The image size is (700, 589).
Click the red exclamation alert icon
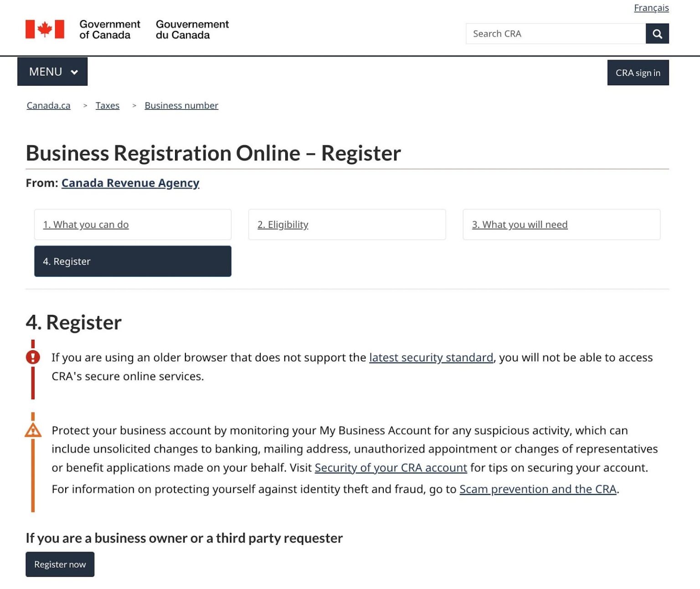click(x=32, y=357)
